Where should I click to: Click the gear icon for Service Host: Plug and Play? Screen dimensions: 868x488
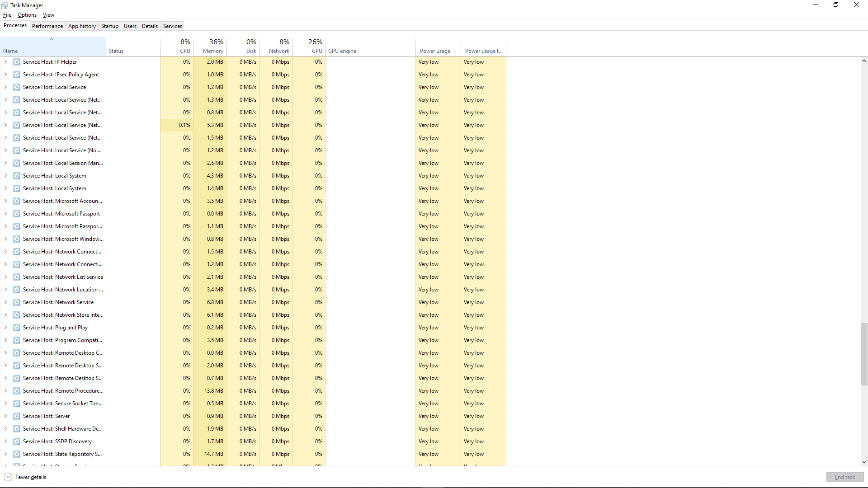[17, 328]
